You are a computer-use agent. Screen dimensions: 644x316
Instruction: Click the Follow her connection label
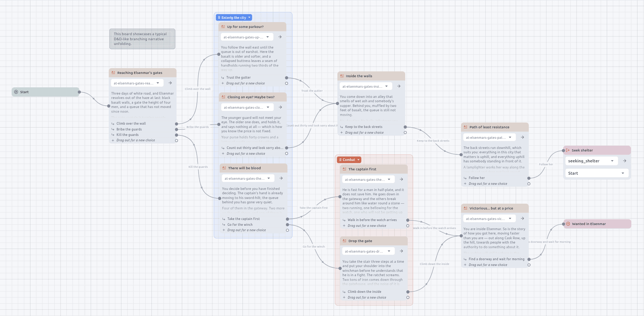click(x=546, y=165)
